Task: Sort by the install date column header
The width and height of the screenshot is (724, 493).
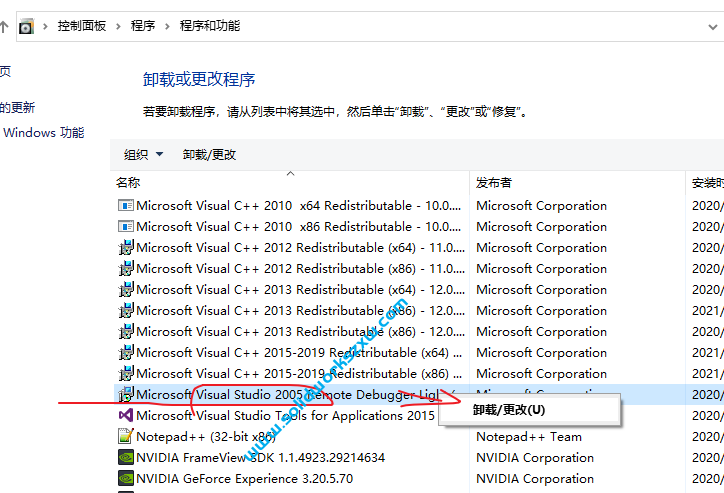Action: 707,183
